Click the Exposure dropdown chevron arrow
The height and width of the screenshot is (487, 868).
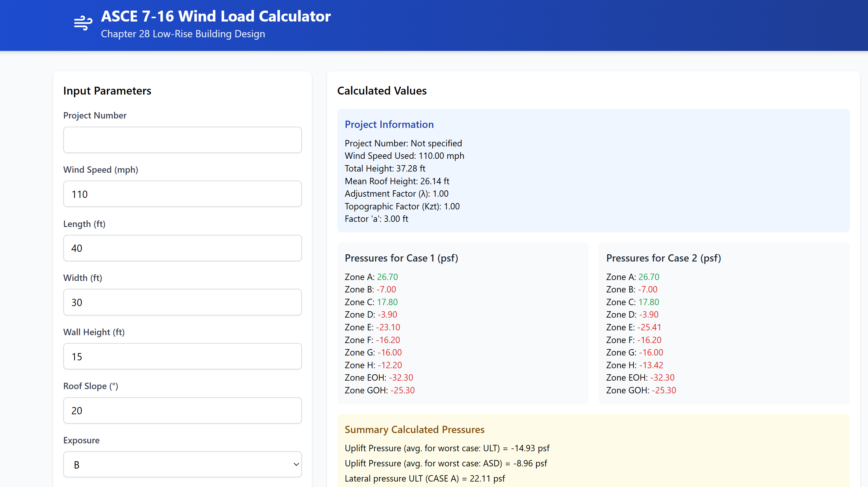(296, 464)
